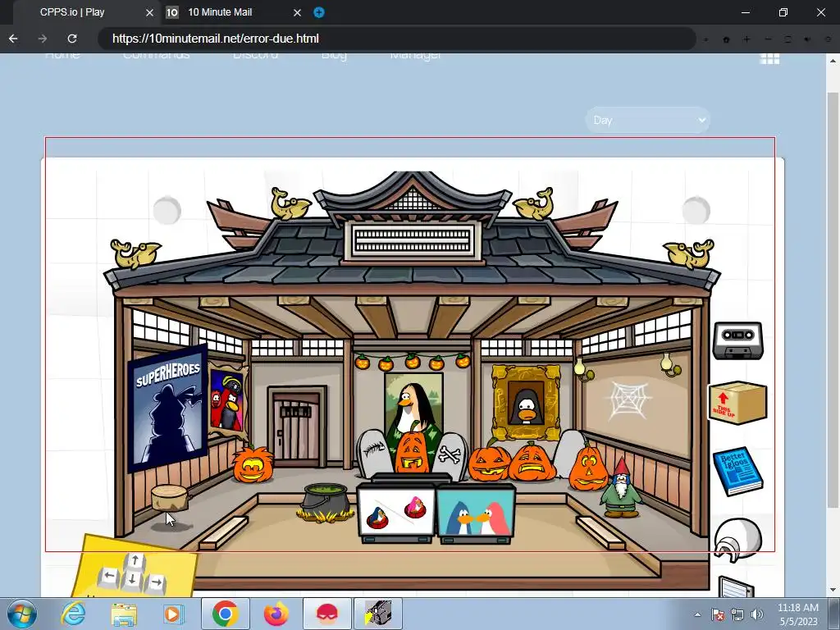Switch to the camera recorder app on taskbar
The height and width of the screenshot is (630, 840).
point(377,614)
